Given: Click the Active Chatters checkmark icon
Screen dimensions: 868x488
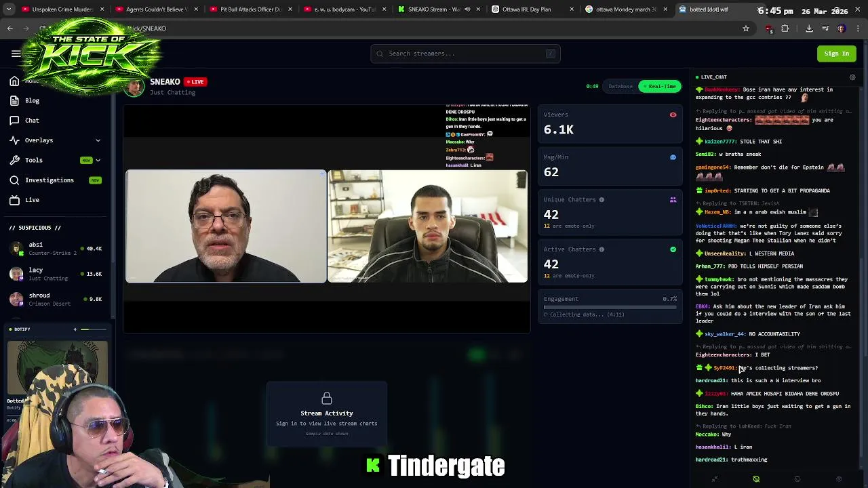Looking at the screenshot, I should [673, 249].
